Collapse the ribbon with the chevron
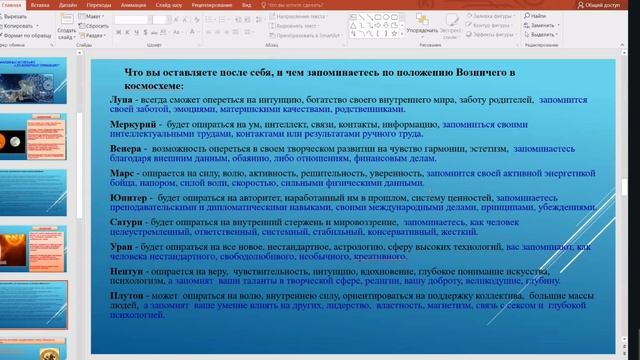The width and height of the screenshot is (640, 360). pos(622,45)
